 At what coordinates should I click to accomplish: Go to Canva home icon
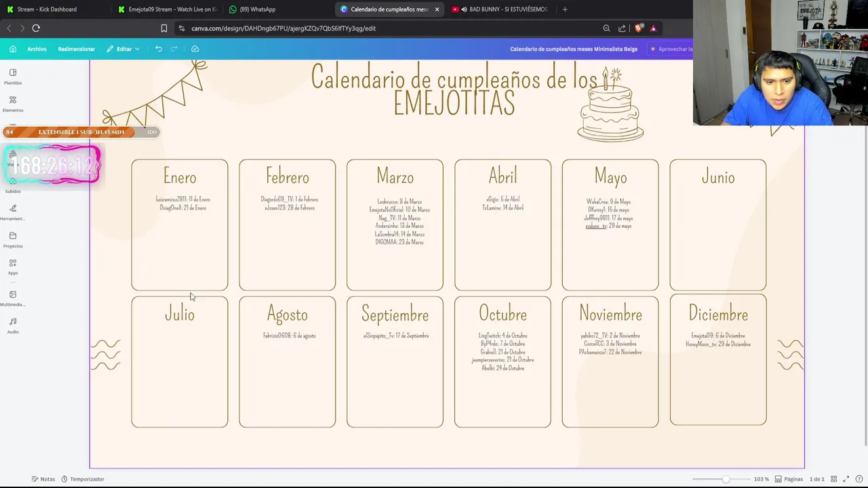click(x=13, y=49)
